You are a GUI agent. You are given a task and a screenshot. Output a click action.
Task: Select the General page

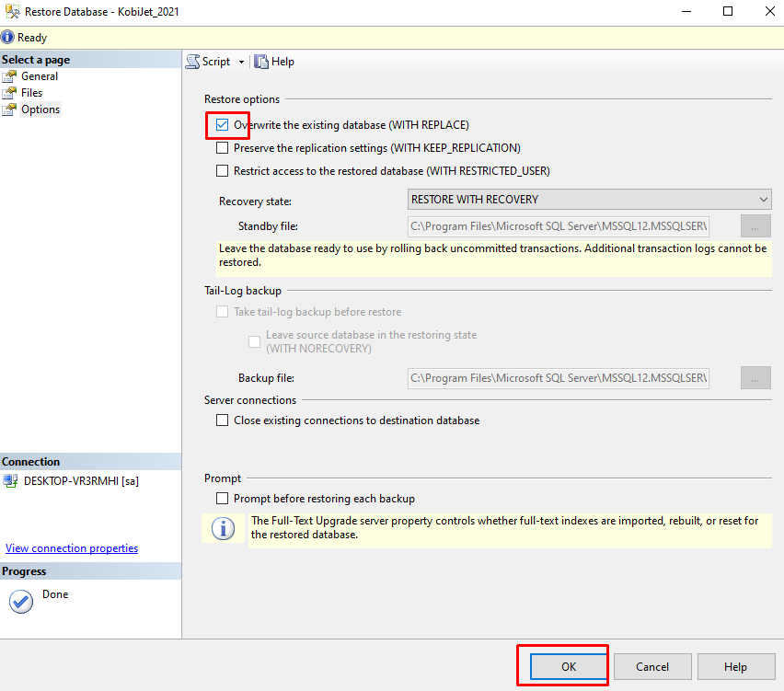(x=40, y=76)
